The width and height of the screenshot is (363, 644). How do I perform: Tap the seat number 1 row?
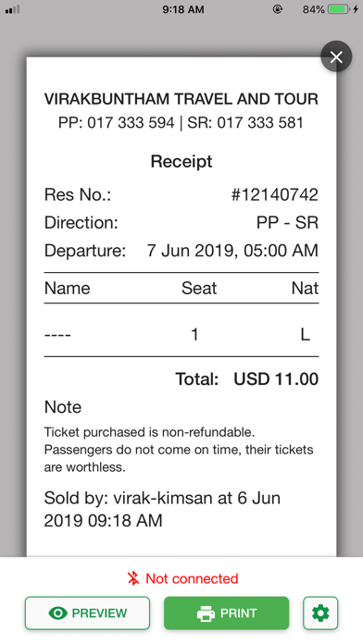(x=181, y=335)
